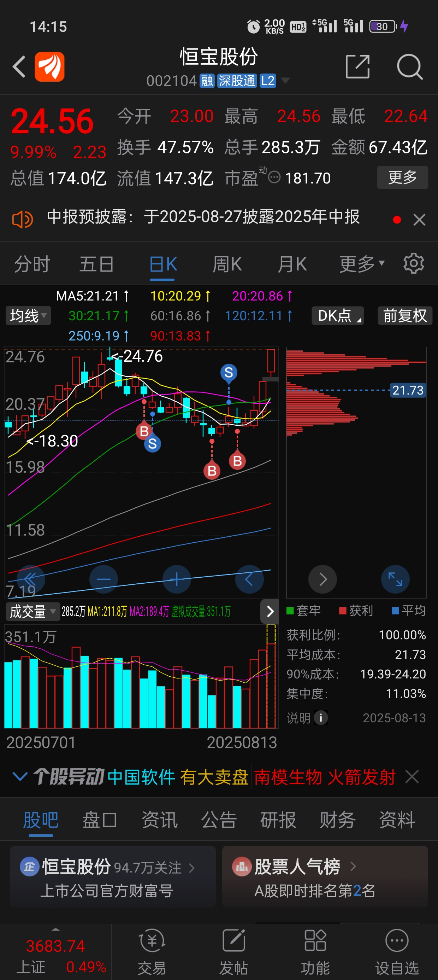
Task: Open 公告 tab
Action: click(219, 819)
